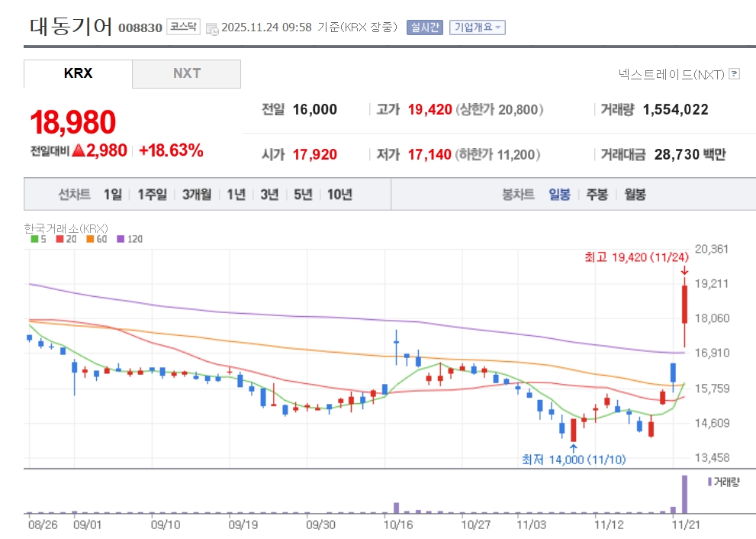
Task: Click the +18.63% change rate
Action: pyautogui.click(x=171, y=150)
